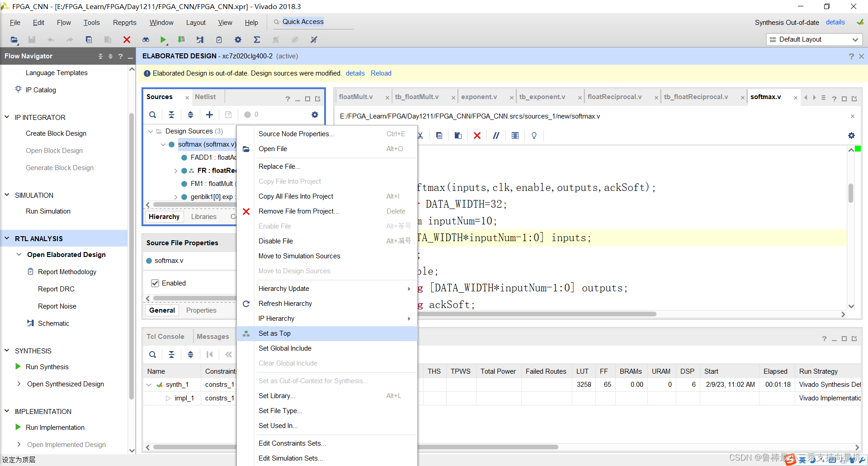Open Schematic under RTL Analysis

(53, 323)
